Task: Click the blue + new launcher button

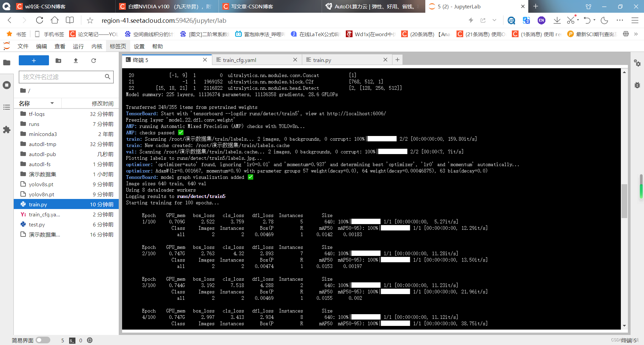Action: [x=34, y=60]
